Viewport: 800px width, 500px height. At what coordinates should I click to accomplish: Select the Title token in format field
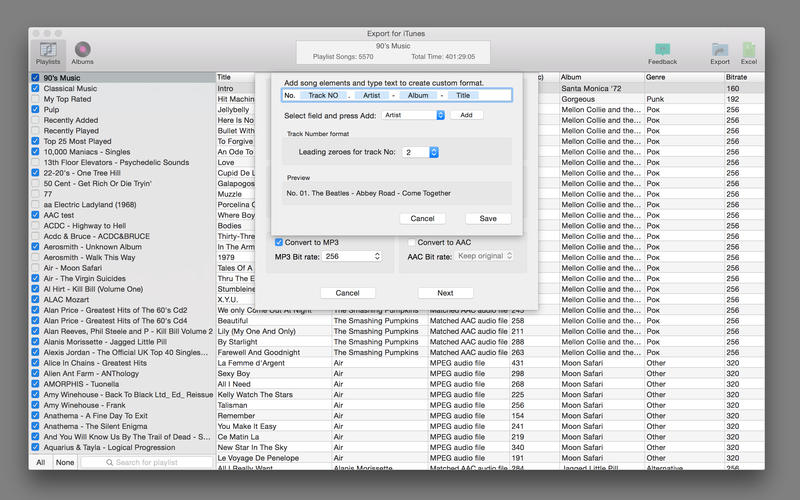click(x=463, y=95)
